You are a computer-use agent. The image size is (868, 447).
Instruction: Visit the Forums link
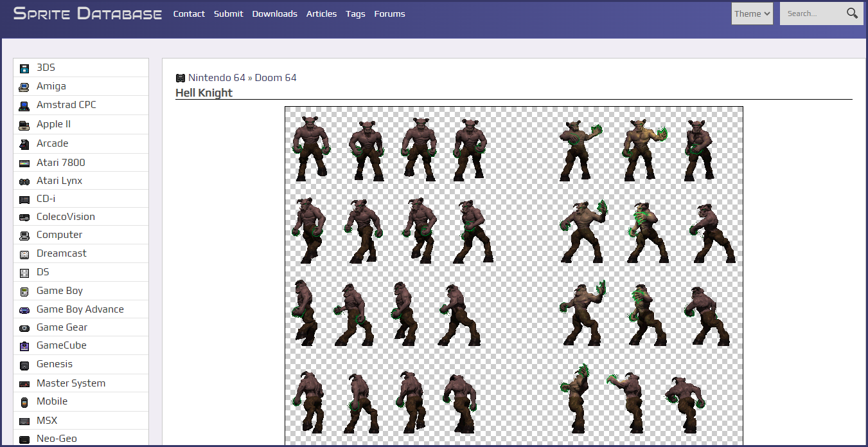pyautogui.click(x=389, y=14)
